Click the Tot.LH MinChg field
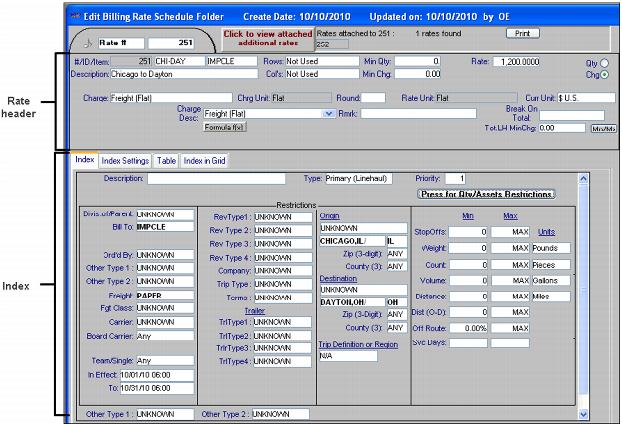This screenshot has width=622, height=424. click(562, 128)
